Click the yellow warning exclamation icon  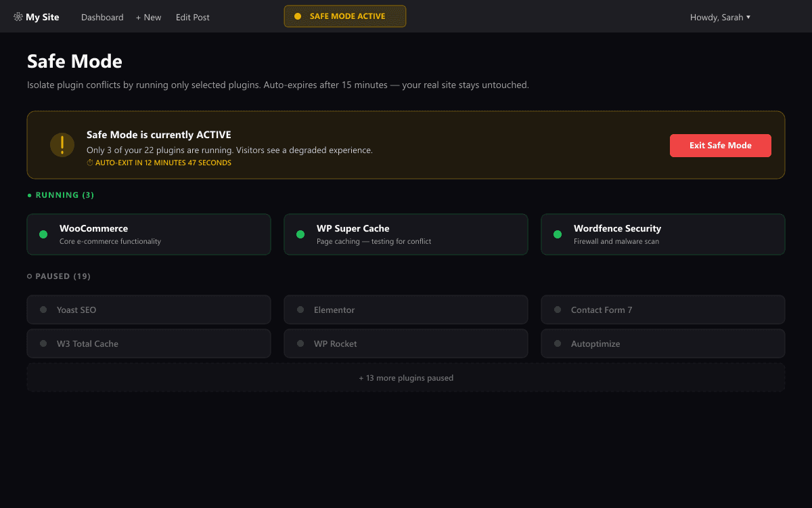[62, 145]
